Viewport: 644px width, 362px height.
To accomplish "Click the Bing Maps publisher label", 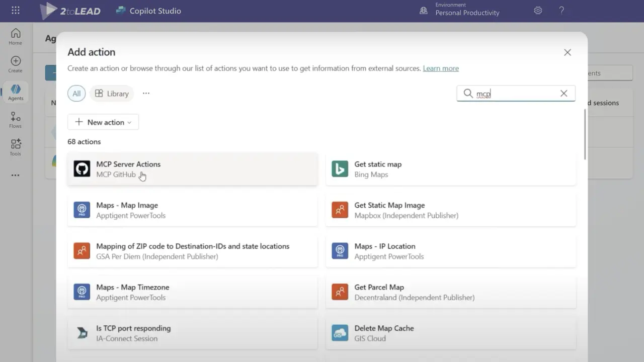I will [x=371, y=174].
